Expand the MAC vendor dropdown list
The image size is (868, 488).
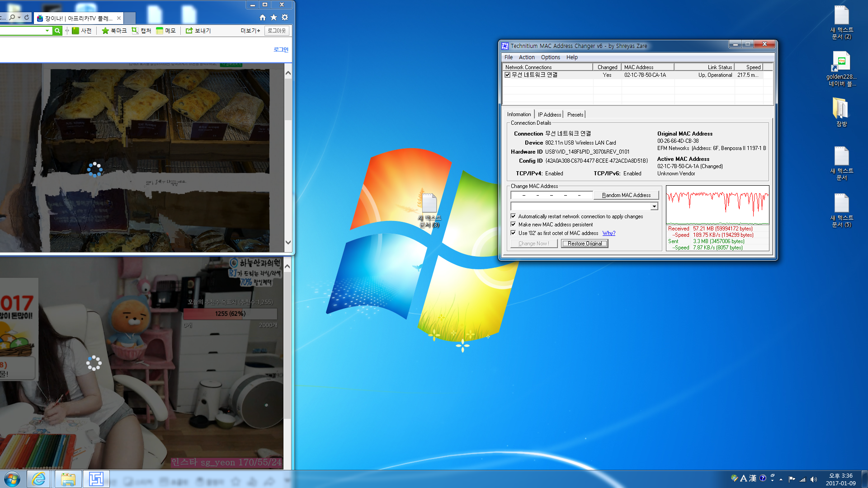654,206
